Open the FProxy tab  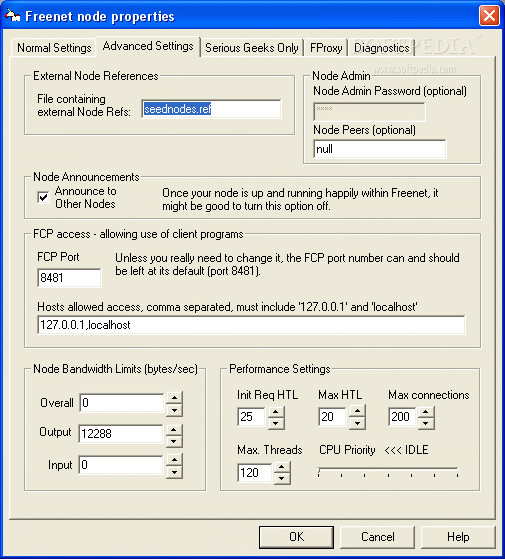[326, 48]
